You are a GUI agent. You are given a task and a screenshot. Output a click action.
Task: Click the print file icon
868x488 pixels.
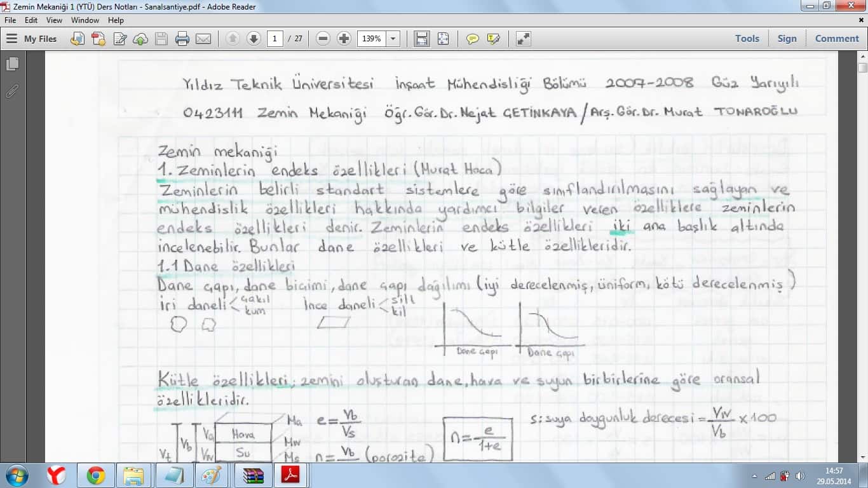tap(182, 39)
